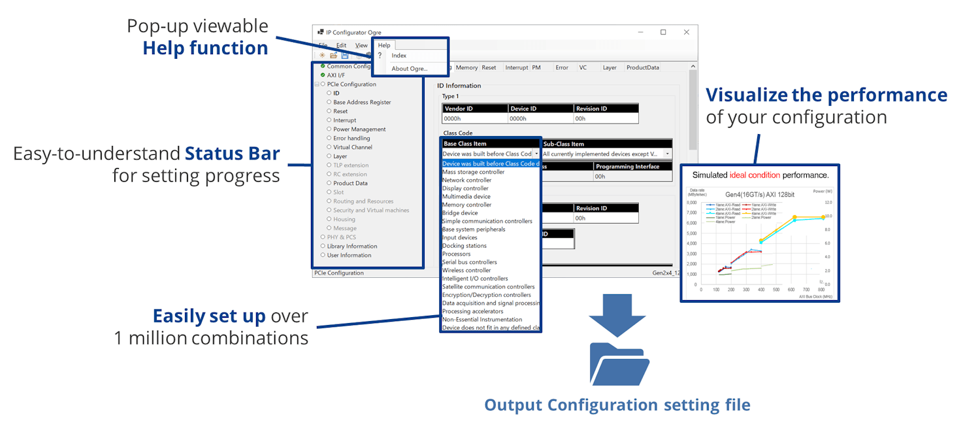Click the Vendor ID value field
Screen dimensions: 980x425
click(475, 119)
